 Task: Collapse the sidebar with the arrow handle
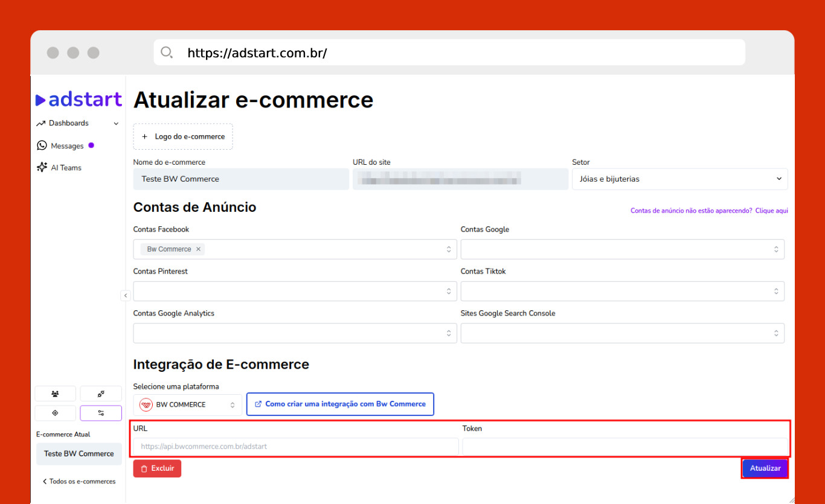click(125, 295)
